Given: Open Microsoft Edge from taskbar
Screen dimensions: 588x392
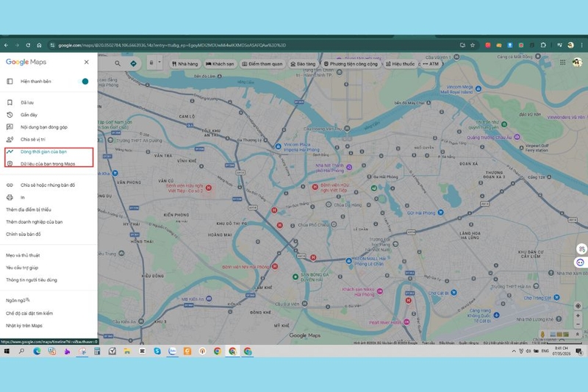Looking at the screenshot, I should click(37, 351).
